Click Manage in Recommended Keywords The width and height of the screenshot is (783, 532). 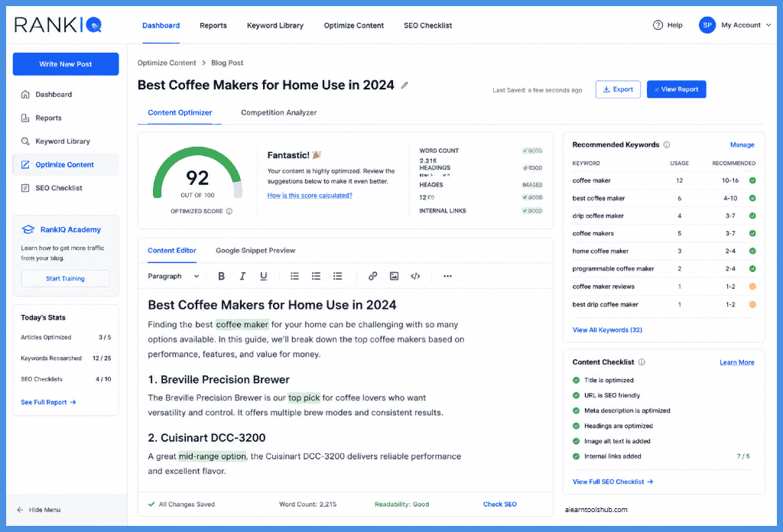[x=742, y=144]
